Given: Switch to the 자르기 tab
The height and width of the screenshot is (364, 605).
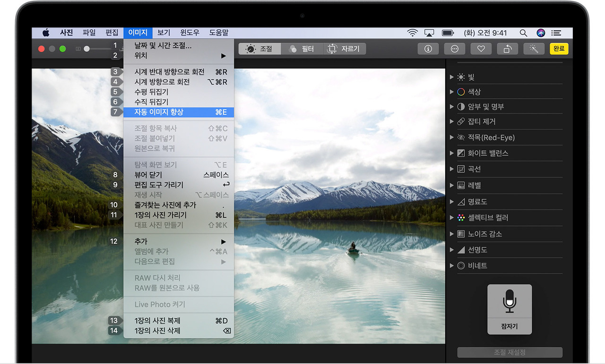Looking at the screenshot, I should (345, 49).
